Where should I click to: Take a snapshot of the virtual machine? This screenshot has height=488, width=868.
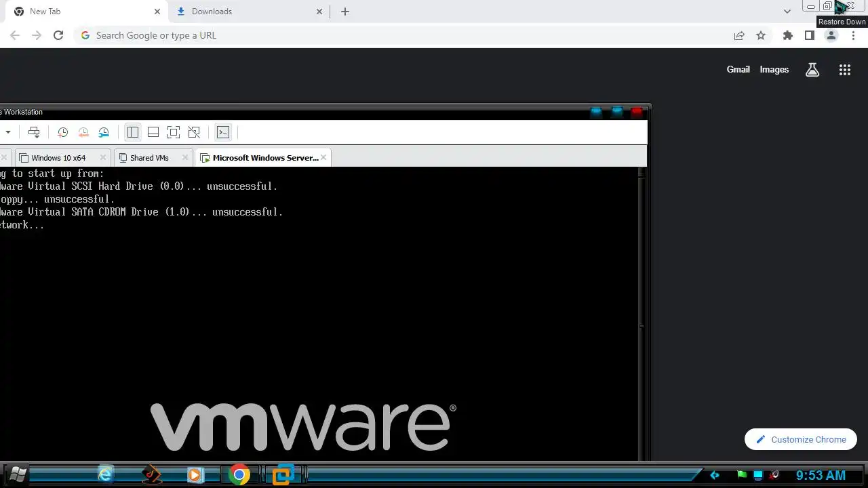[x=62, y=132]
